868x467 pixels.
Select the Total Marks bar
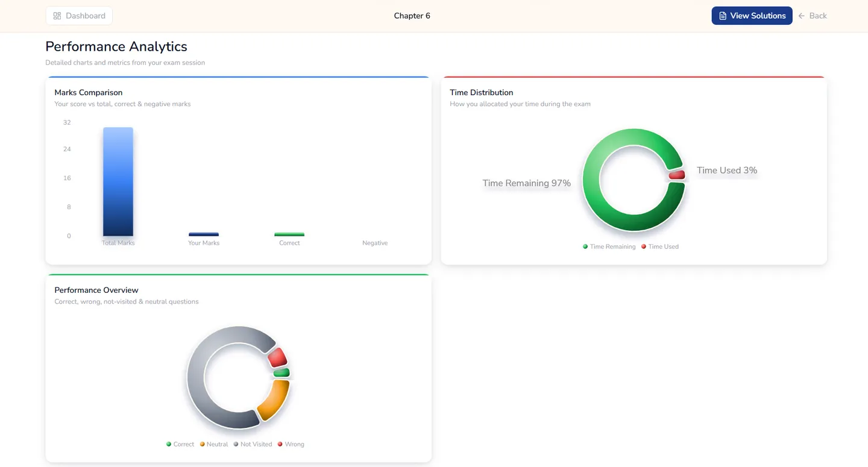(x=118, y=181)
